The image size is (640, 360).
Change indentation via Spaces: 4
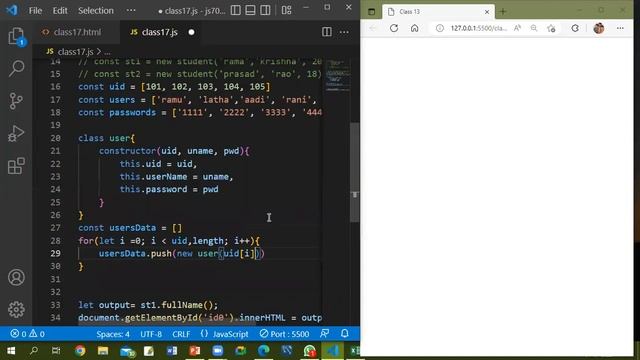pos(113,334)
